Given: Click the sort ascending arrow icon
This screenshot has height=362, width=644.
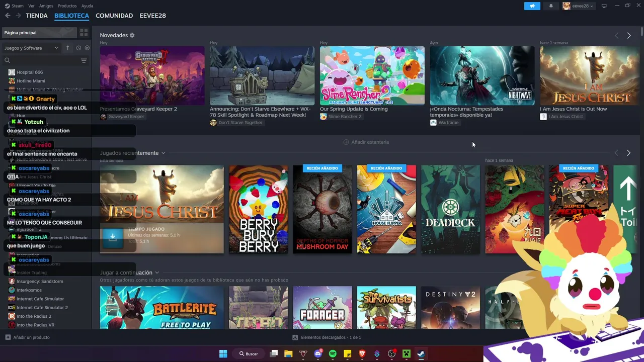Looking at the screenshot, I should [67, 48].
